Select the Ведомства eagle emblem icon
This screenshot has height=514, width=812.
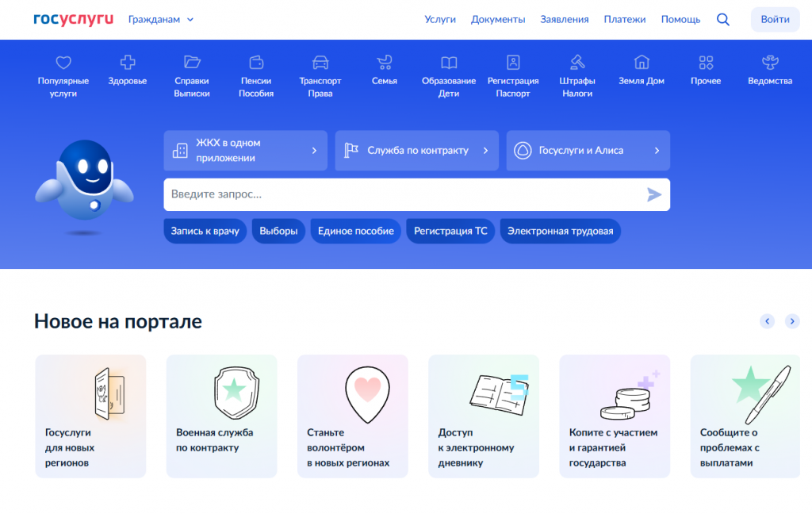pos(770,63)
